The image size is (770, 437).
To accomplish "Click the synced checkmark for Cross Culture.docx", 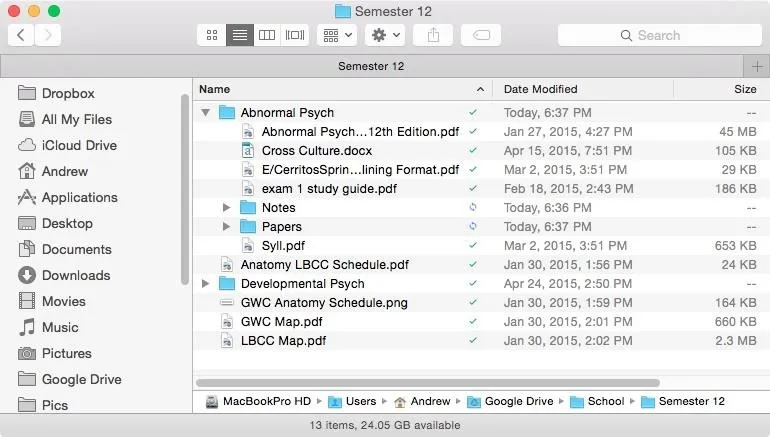I will (473, 150).
